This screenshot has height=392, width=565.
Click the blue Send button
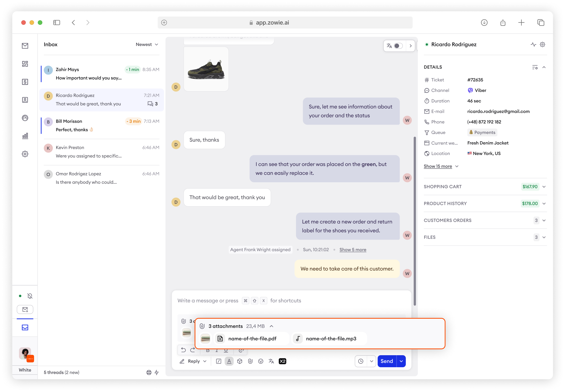coord(386,361)
